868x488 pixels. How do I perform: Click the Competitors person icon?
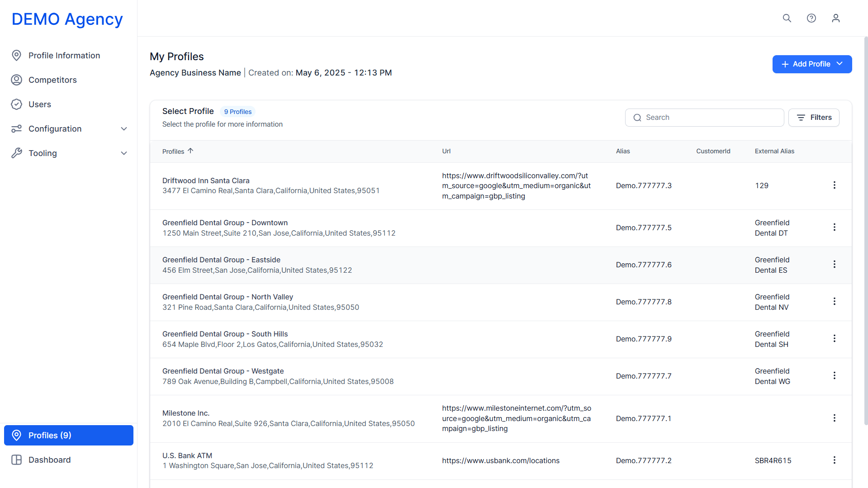pos(17,80)
